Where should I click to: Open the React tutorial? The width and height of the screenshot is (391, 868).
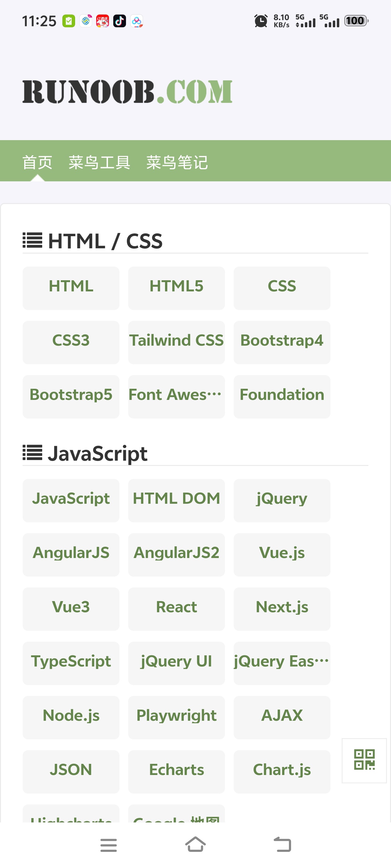point(177,609)
